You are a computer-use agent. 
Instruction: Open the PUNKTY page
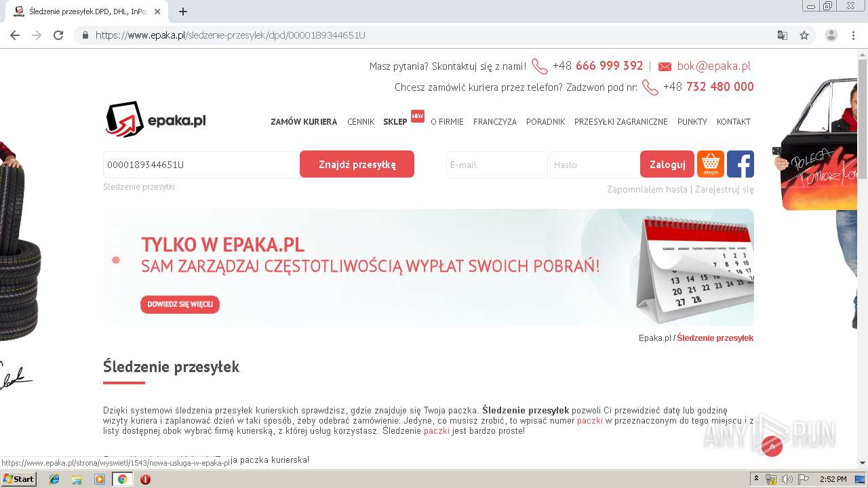coord(692,122)
